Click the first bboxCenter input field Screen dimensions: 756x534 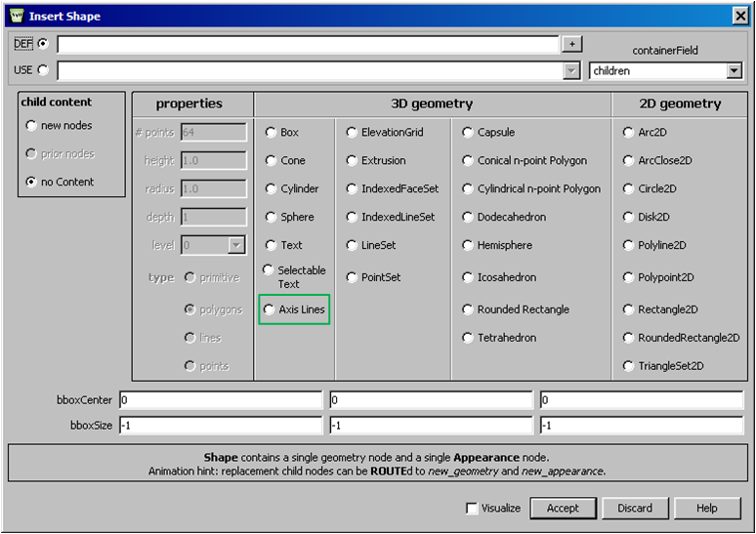pyautogui.click(x=220, y=400)
